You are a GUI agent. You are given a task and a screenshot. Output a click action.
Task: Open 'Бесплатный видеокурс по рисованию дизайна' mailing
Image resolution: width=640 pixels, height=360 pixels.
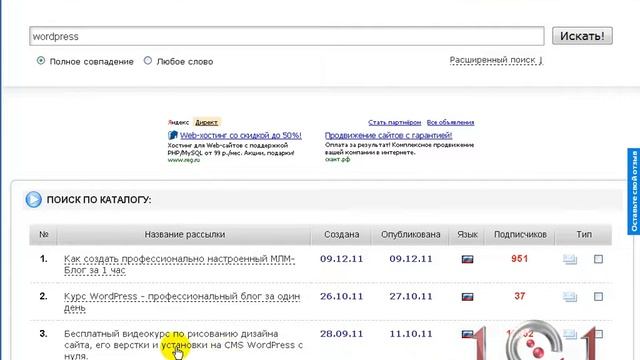183,345
